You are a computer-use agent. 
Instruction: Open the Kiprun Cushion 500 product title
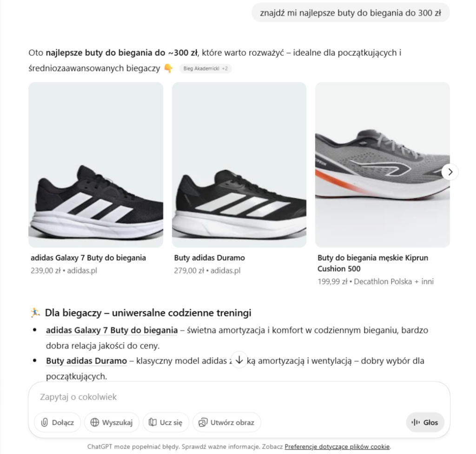372,263
